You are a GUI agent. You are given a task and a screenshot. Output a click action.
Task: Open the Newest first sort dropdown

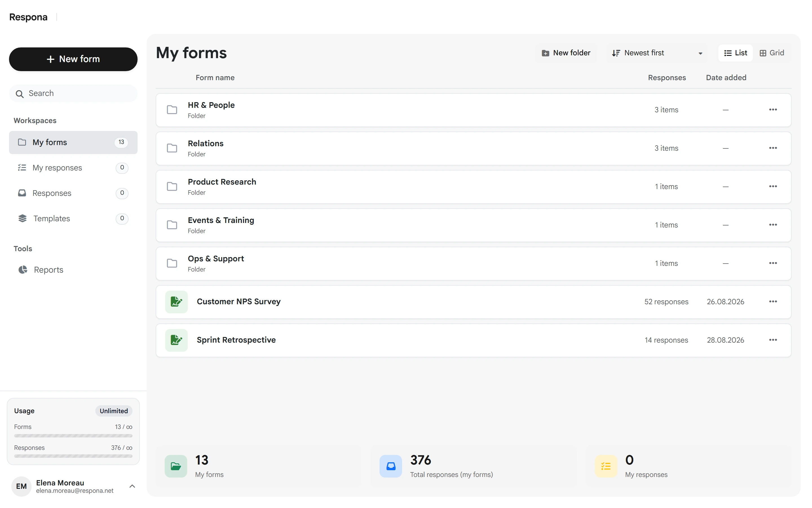pos(657,53)
